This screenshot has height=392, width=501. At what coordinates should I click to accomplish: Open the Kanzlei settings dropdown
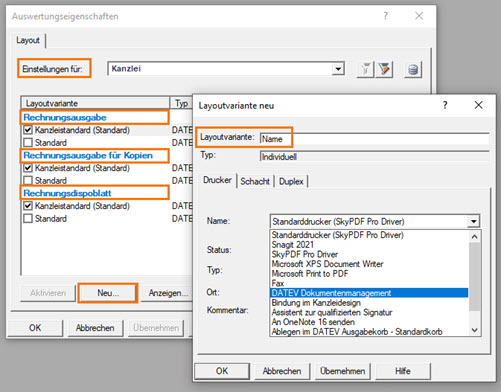coord(338,69)
